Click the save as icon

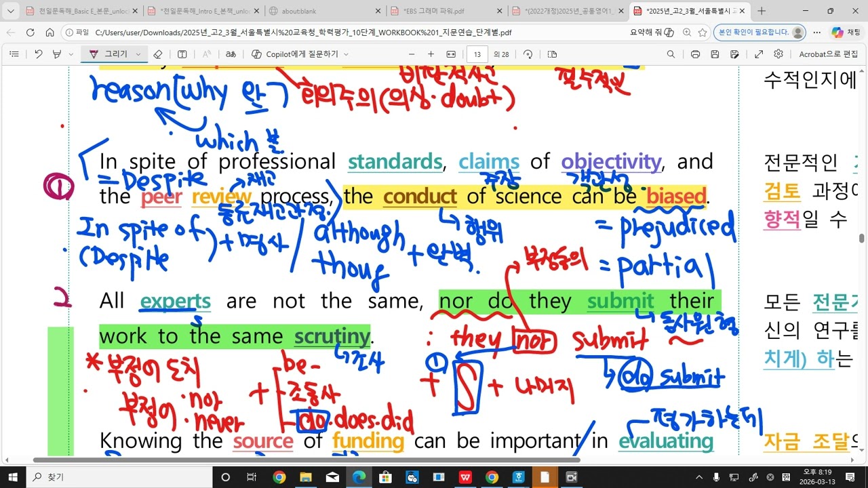[x=735, y=54]
